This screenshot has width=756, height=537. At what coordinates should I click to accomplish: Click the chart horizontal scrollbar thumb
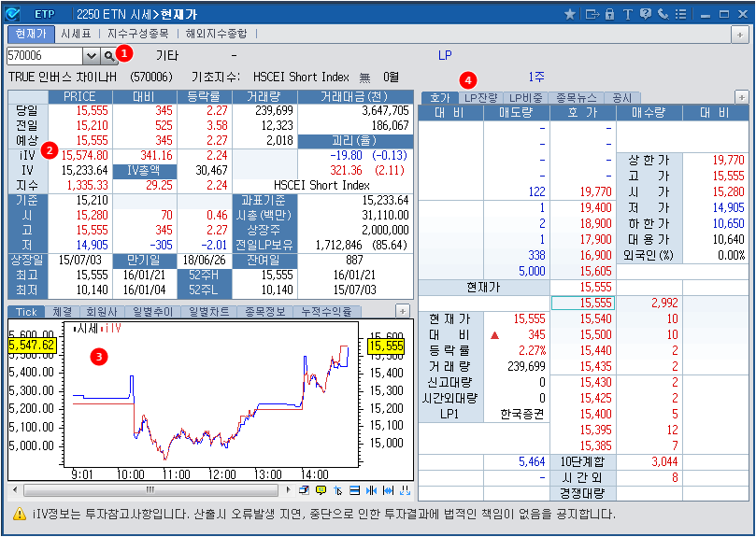pos(150,489)
